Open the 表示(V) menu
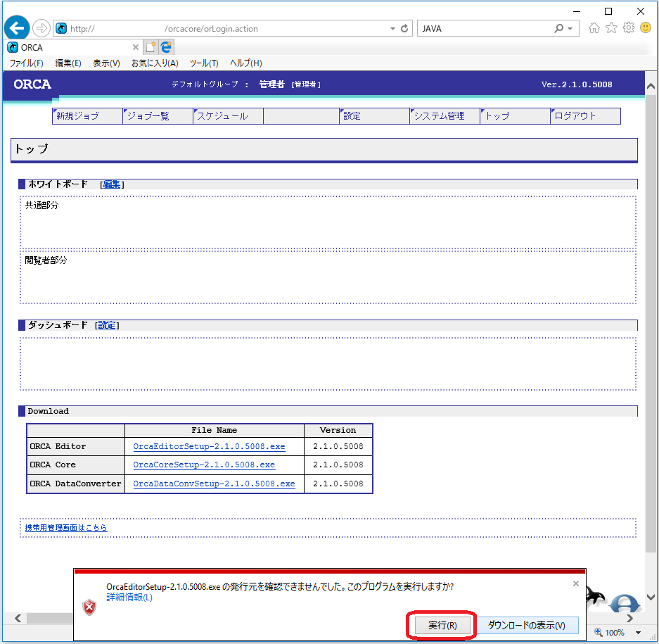This screenshot has height=644, width=659. 106,63
